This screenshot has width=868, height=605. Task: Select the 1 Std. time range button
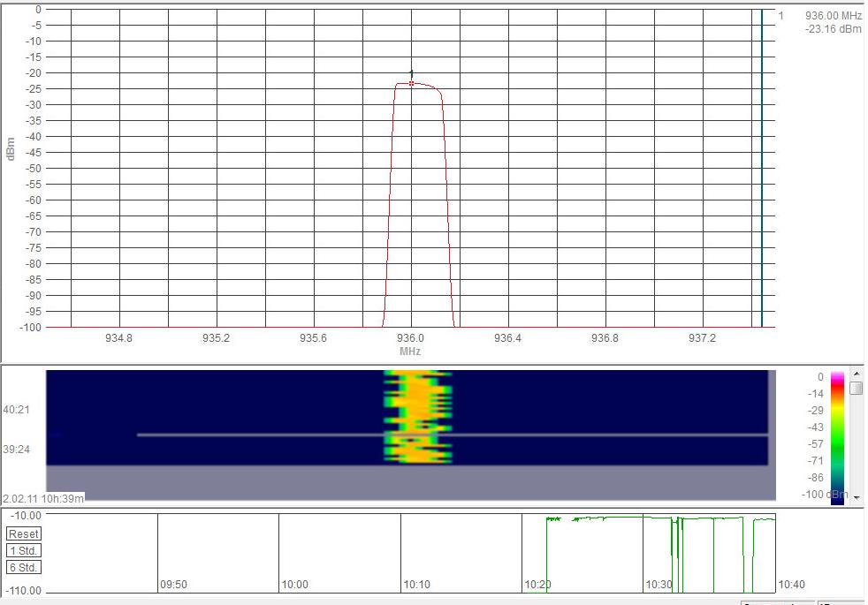24,551
